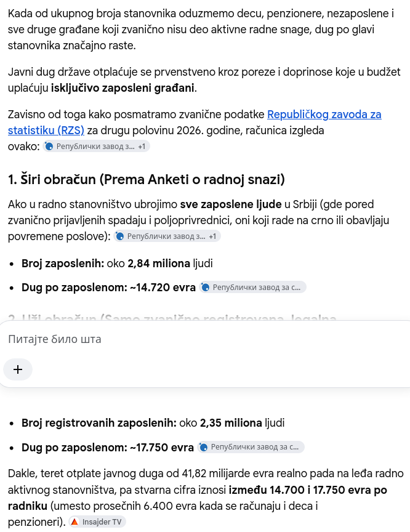Click the 'Broj registrovanih zaposlenih' bullet item
The height and width of the screenshot is (532, 410).
click(x=153, y=423)
